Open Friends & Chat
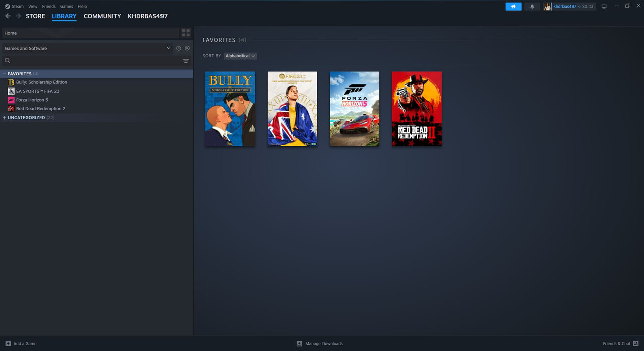The height and width of the screenshot is (351, 644). (x=621, y=344)
